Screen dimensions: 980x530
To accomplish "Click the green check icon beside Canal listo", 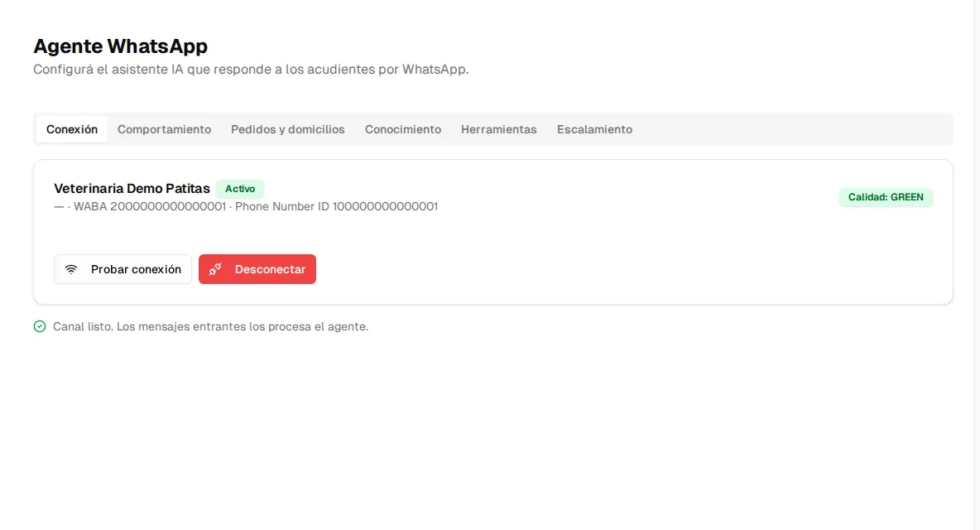I will (x=40, y=326).
